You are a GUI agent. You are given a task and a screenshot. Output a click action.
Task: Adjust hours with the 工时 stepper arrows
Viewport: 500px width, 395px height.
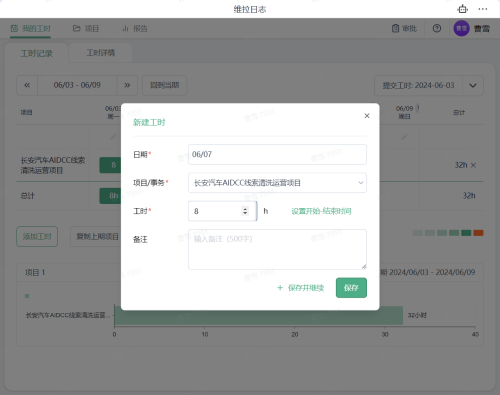pyautogui.click(x=245, y=211)
